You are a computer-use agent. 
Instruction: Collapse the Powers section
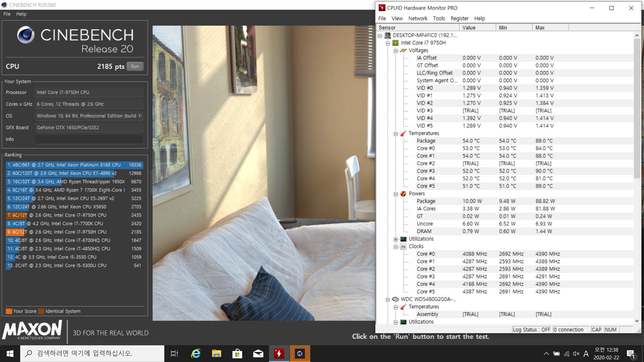click(x=396, y=194)
